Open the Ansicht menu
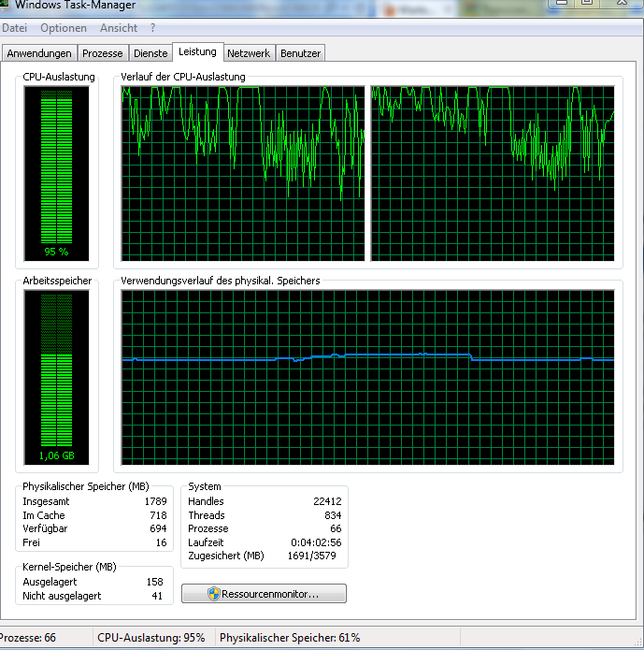This screenshot has width=644, height=650. [119, 28]
